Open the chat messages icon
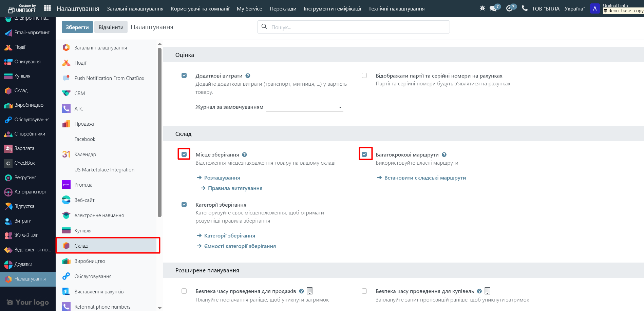This screenshot has width=644, height=311. coord(493,8)
